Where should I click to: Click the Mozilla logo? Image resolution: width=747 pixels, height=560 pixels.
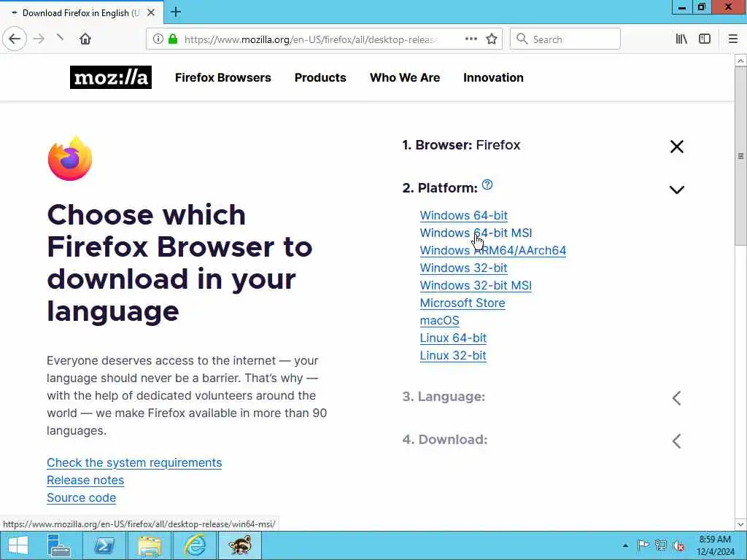click(x=111, y=77)
